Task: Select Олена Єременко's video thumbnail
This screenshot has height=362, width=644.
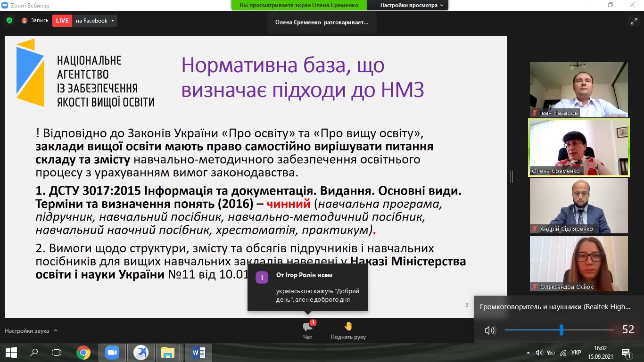Action: point(579,148)
